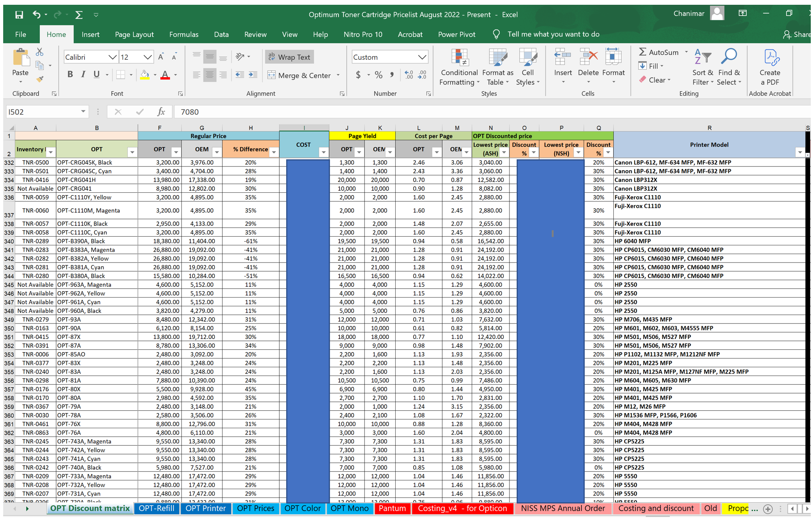Switch to the Pantum sheet tab
Viewport: 812px width, 519px height.
(x=392, y=508)
